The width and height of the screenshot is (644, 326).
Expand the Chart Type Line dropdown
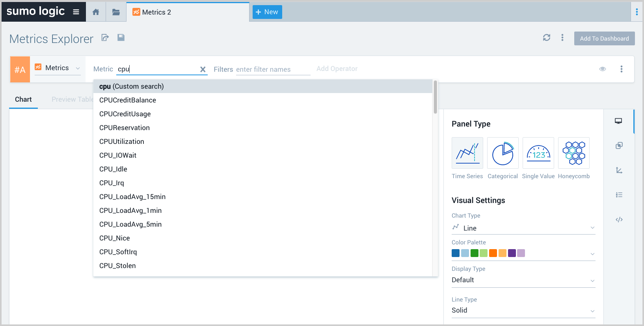click(x=523, y=228)
